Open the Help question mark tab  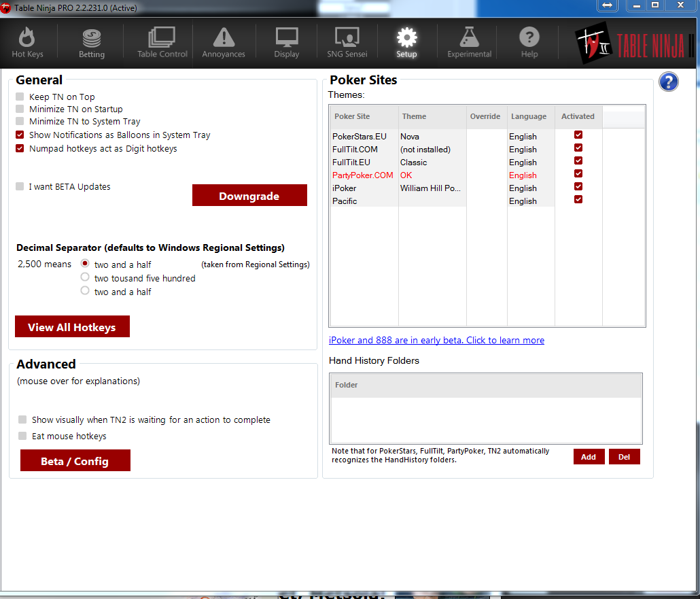point(529,43)
